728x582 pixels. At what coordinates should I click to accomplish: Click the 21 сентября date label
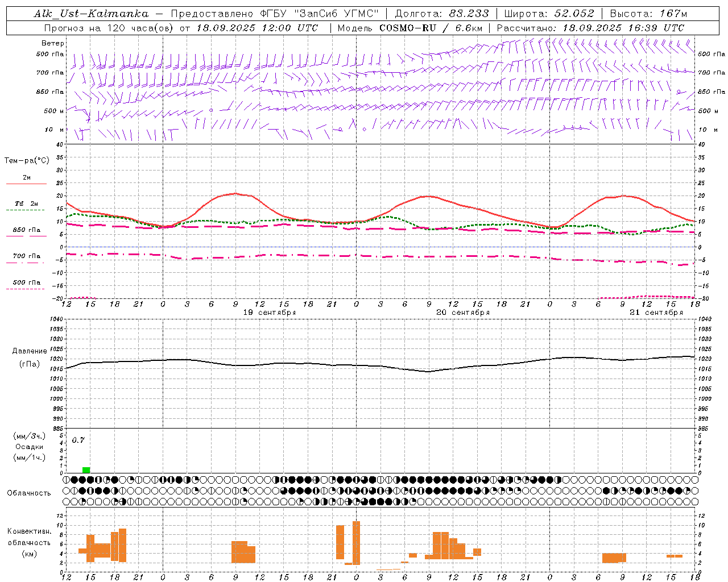tap(656, 313)
